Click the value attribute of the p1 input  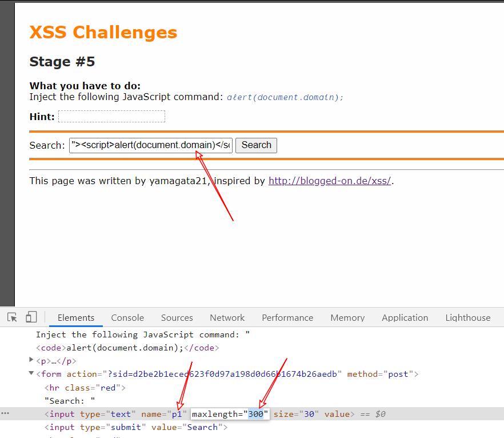[337, 414]
